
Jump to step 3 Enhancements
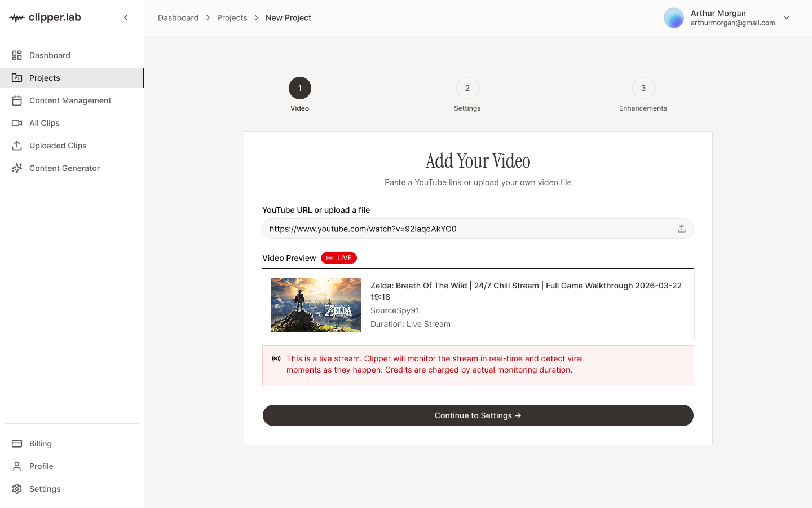[x=643, y=88]
